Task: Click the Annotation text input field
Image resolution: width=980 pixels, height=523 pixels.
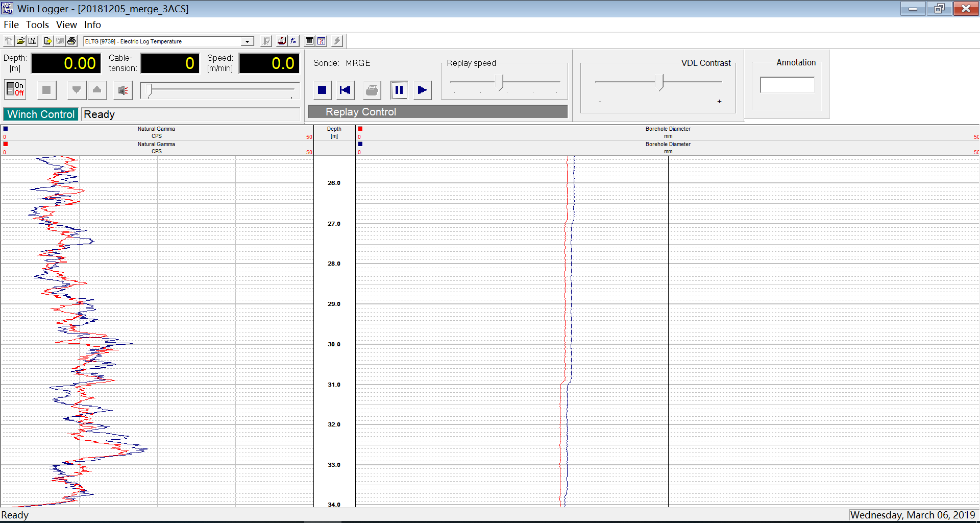Action: click(x=787, y=85)
